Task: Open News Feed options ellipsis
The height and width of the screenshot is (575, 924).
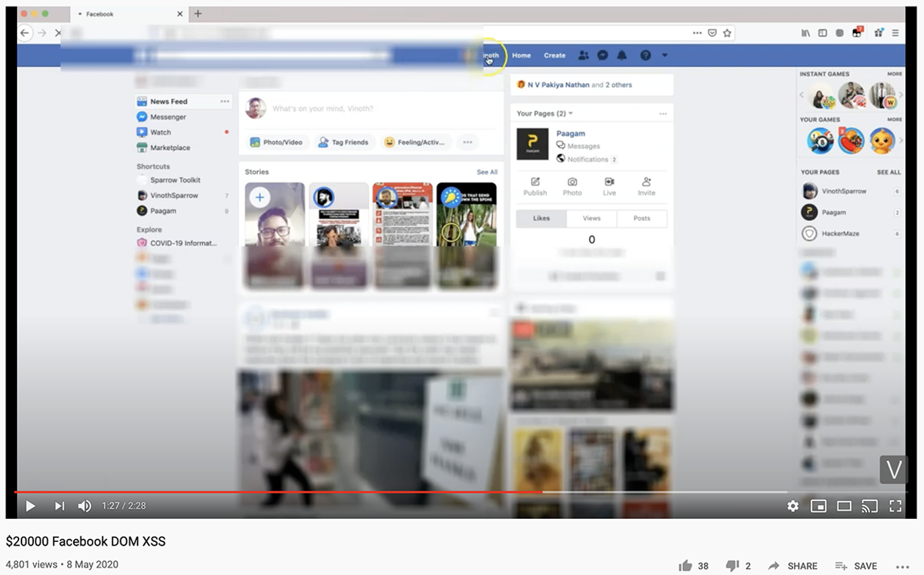Action: click(225, 102)
